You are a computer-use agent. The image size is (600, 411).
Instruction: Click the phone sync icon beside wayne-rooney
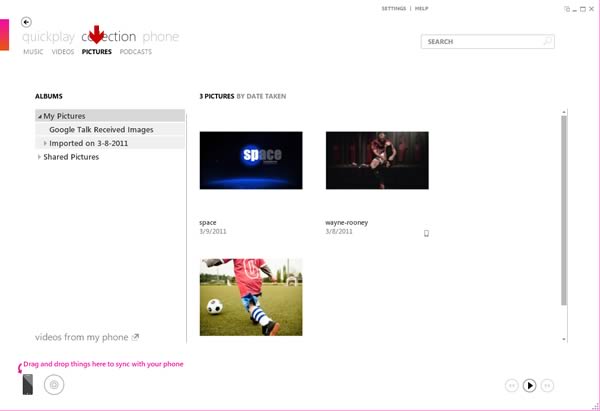[426, 233]
